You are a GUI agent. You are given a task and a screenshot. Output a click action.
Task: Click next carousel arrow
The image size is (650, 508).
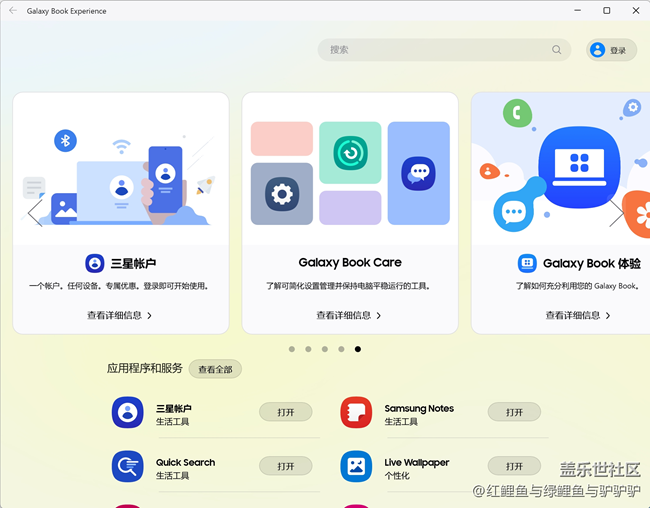[x=616, y=213]
